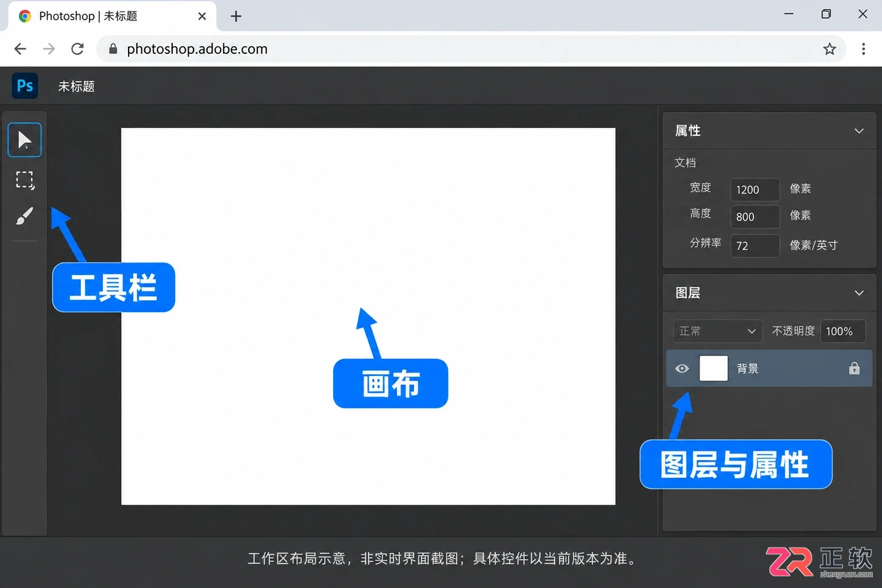
Task: Select the Move tool arrow
Action: tap(24, 140)
